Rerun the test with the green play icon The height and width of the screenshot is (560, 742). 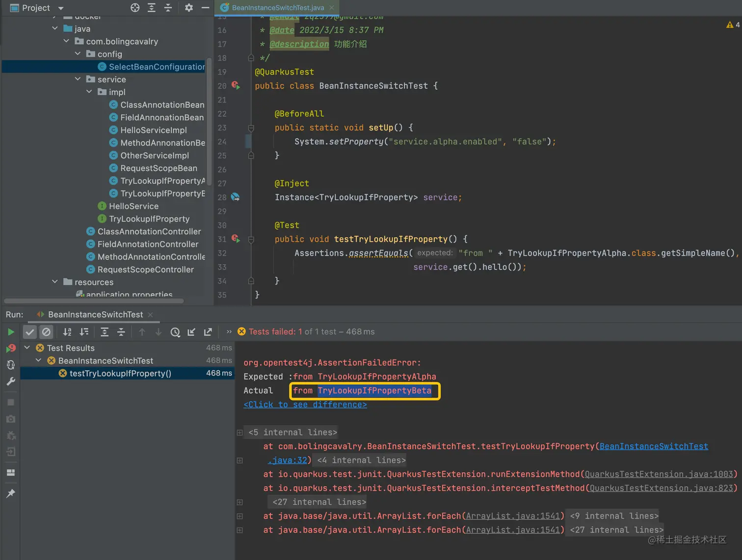tap(10, 332)
